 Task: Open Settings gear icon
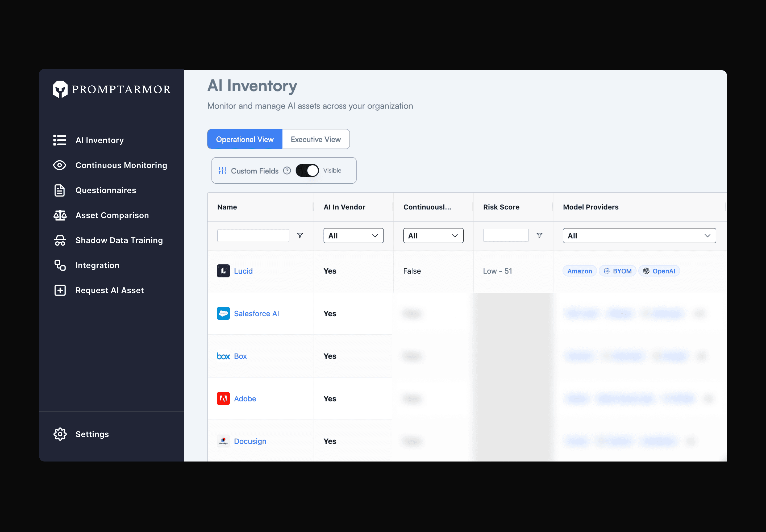pyautogui.click(x=60, y=434)
